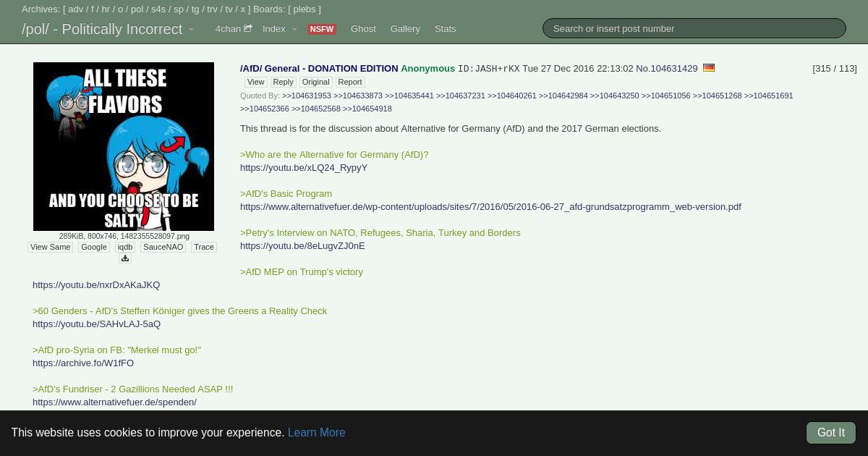Open the youtu.be/xLQ24_RypyY link

coord(304,167)
